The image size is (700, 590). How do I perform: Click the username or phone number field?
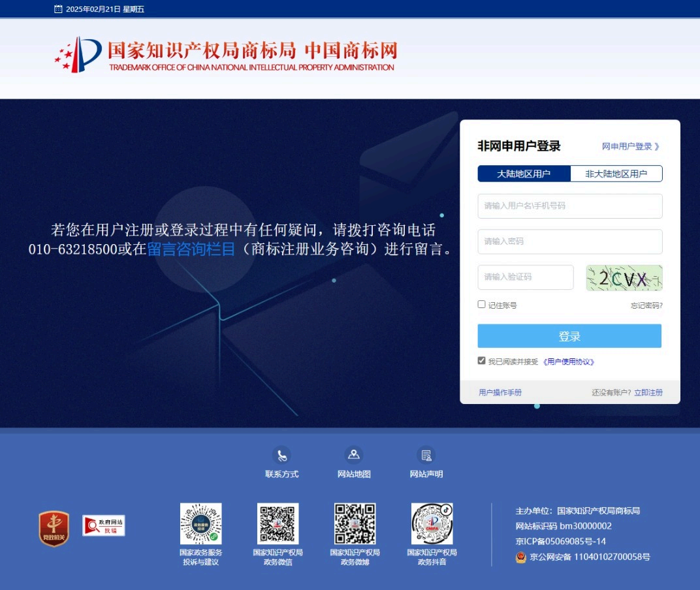click(x=570, y=206)
